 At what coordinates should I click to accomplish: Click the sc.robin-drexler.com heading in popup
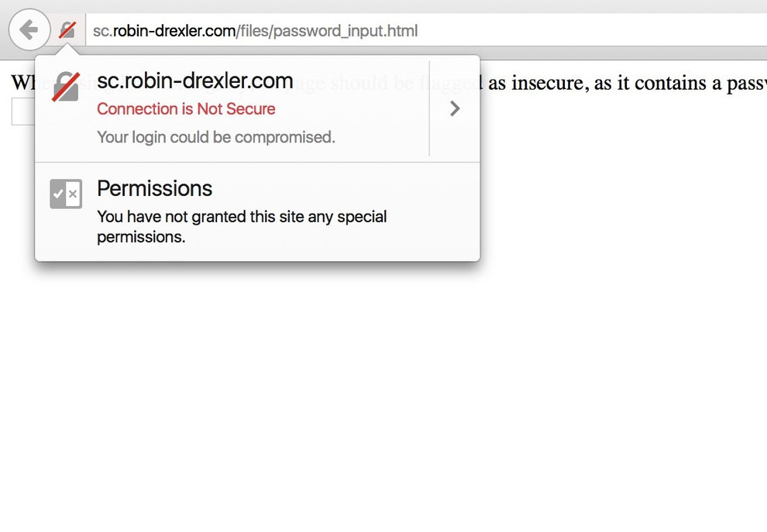tap(194, 81)
